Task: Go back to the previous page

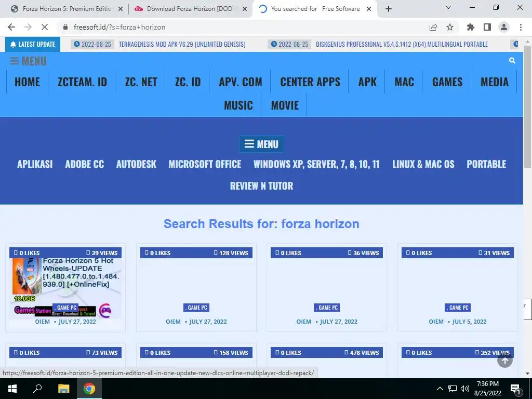Action: click(11, 27)
